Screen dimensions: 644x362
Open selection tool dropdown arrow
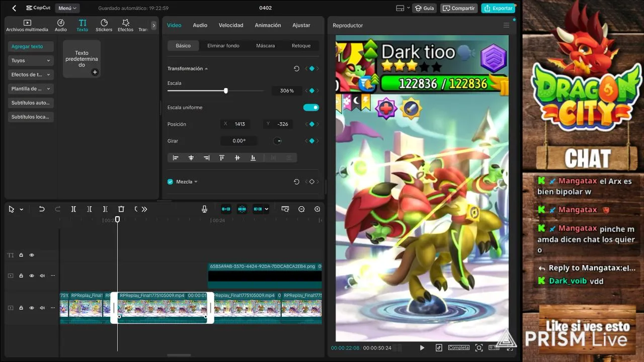pyautogui.click(x=22, y=210)
